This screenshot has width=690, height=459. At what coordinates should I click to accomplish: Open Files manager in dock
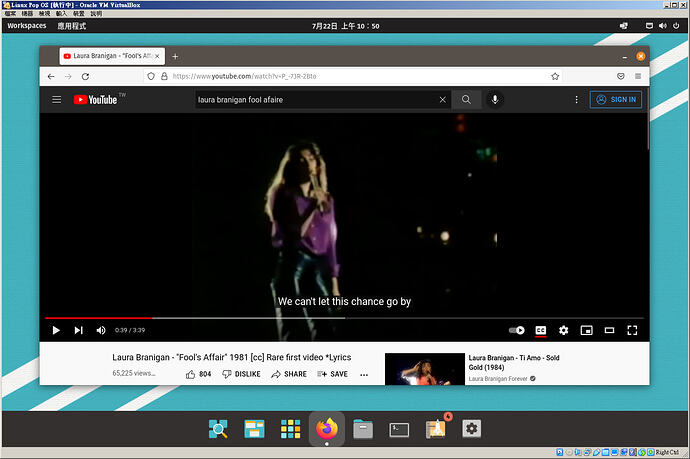coord(363,429)
